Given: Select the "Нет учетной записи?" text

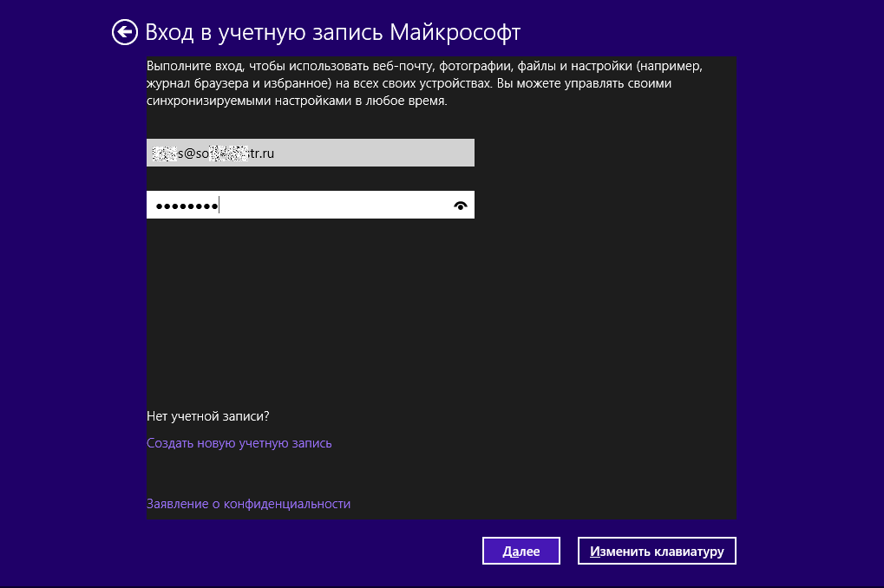Looking at the screenshot, I should tap(208, 416).
